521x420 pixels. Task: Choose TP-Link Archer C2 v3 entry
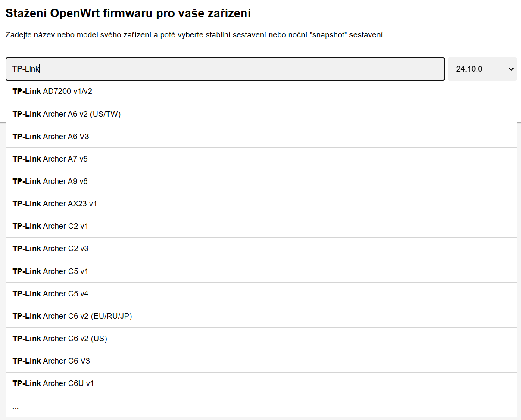click(x=50, y=249)
